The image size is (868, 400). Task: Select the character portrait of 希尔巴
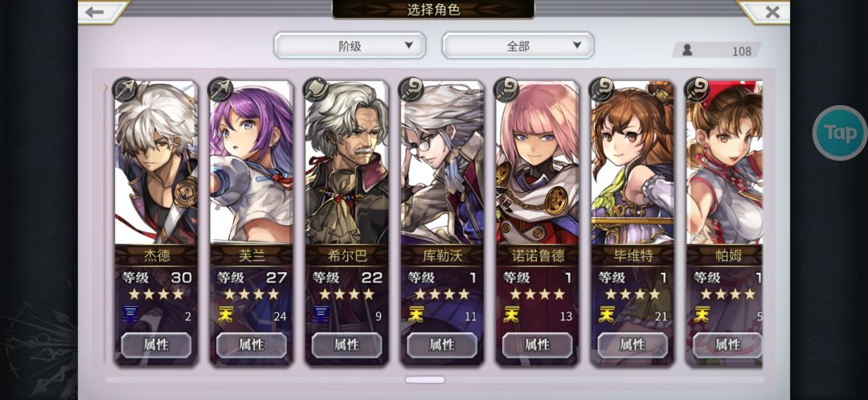click(x=346, y=163)
